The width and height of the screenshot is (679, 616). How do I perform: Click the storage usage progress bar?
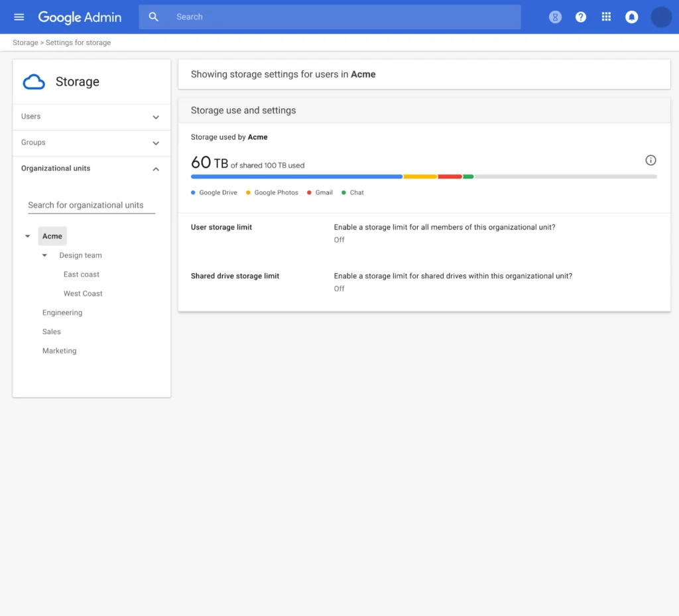pyautogui.click(x=424, y=176)
